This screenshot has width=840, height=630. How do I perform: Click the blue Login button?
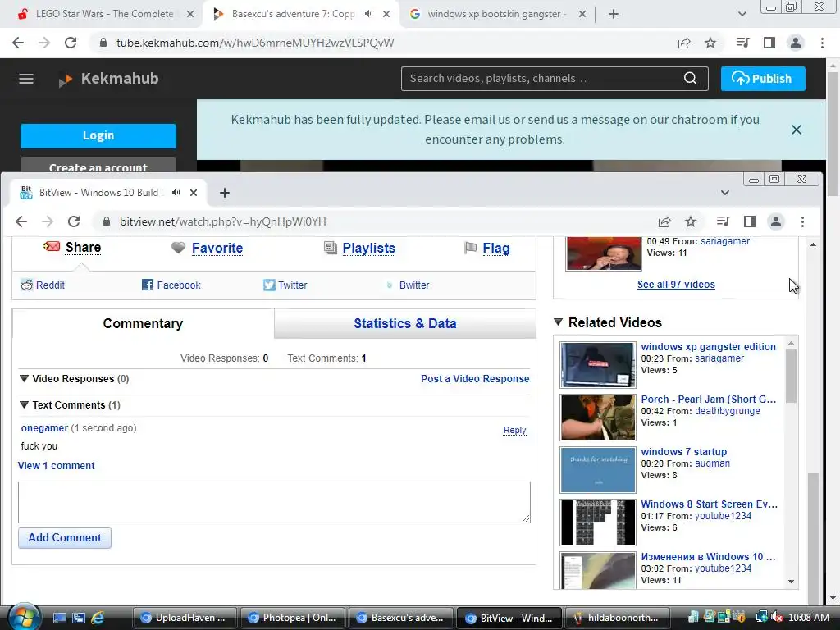tap(98, 135)
